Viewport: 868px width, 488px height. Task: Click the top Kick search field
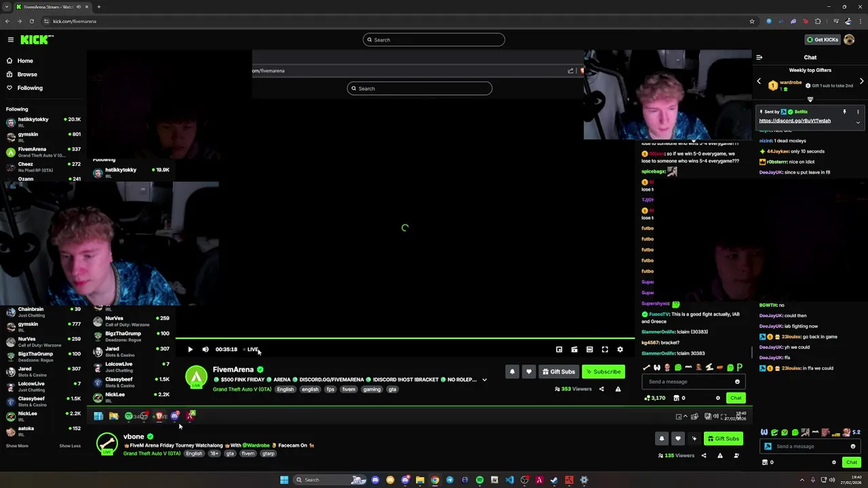434,40
